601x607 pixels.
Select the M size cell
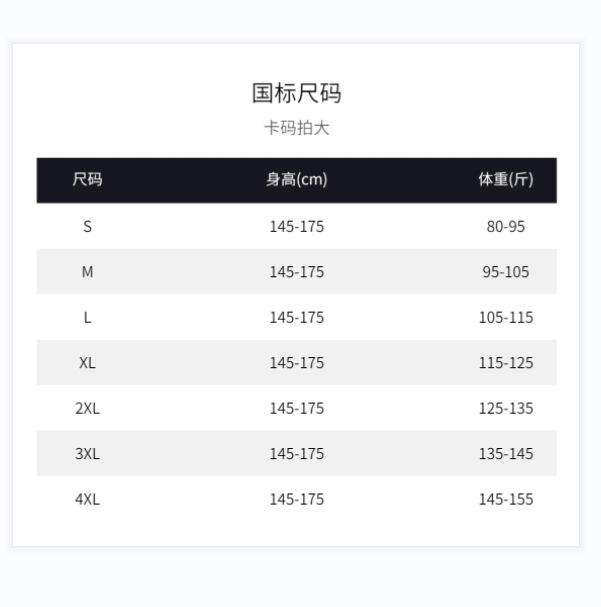point(87,272)
